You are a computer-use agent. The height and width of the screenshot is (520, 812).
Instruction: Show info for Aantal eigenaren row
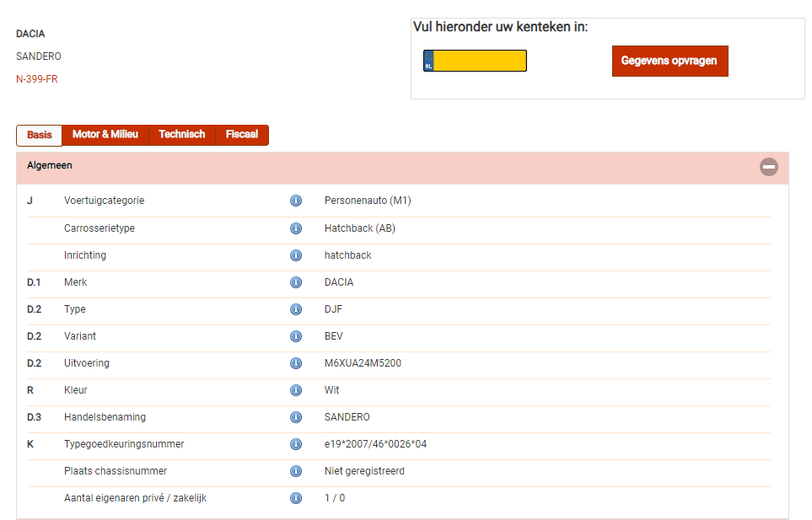point(296,498)
